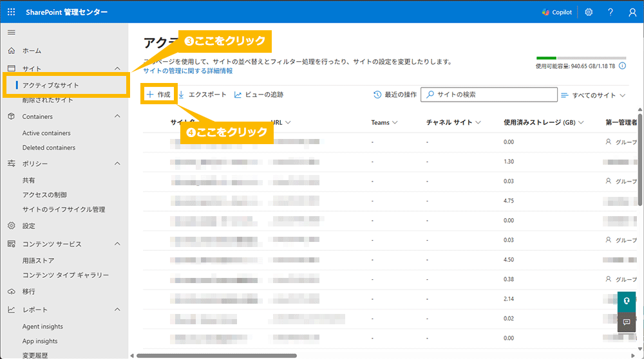The width and height of the screenshot is (644, 359).
Task: Click the サイト section icon
Action: pyautogui.click(x=12, y=68)
